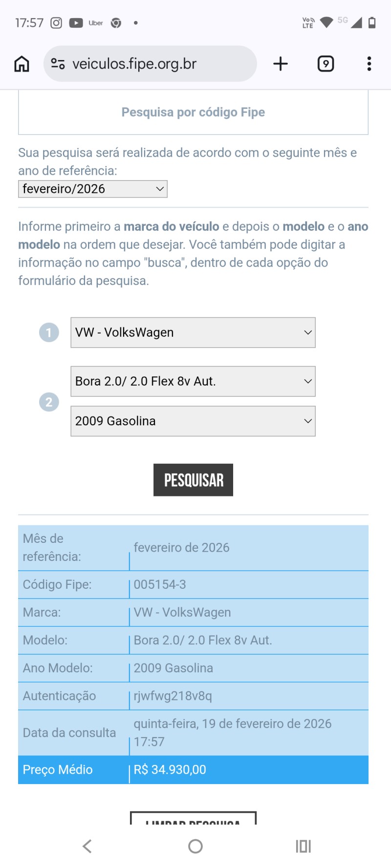
Task: Open the 2009 Gasolina model year dropdown
Action: pyautogui.click(x=193, y=420)
